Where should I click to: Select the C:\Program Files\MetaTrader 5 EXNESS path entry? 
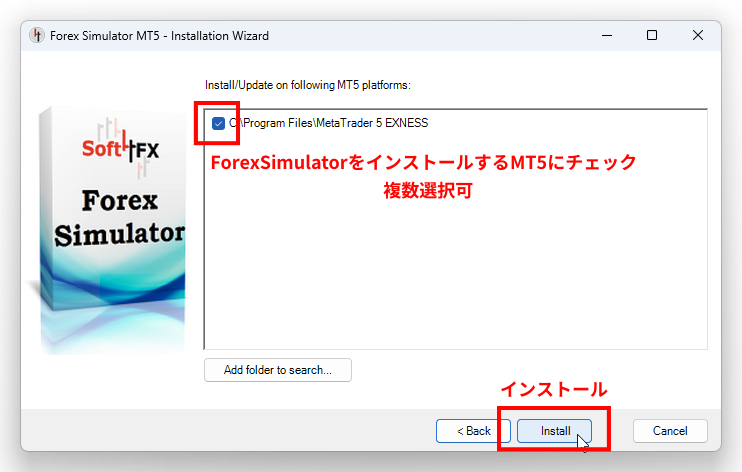click(x=328, y=123)
